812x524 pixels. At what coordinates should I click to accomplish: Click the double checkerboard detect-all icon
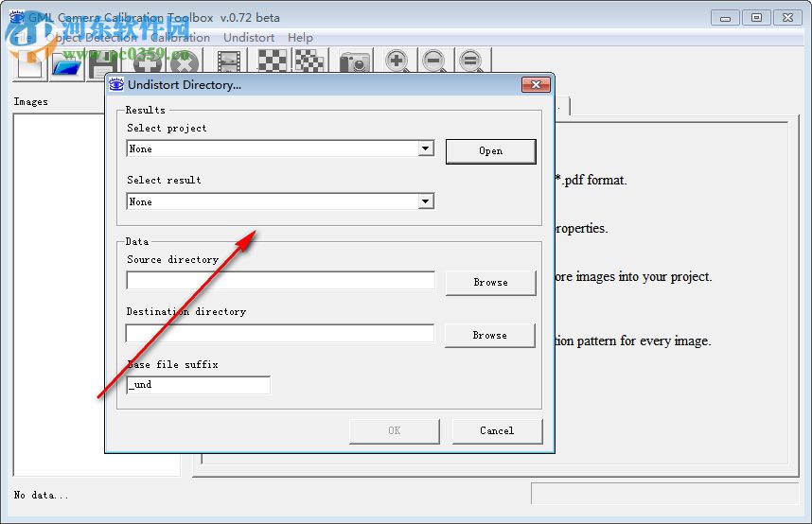tap(309, 61)
